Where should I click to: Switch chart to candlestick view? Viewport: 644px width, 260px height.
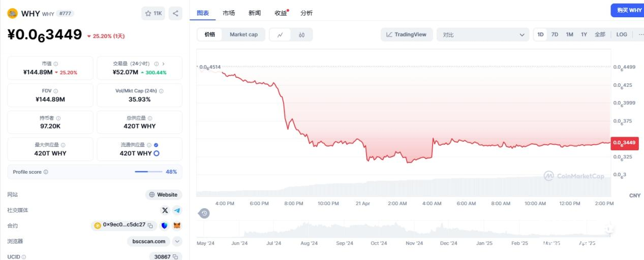(x=302, y=35)
